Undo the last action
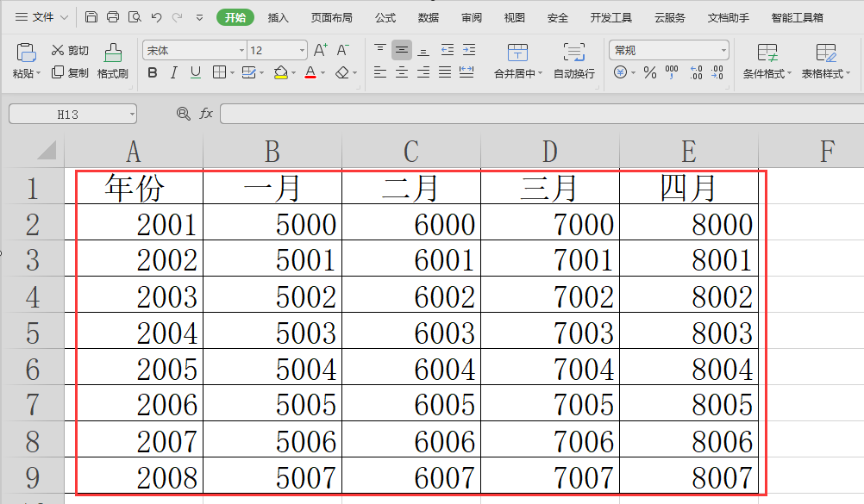864x504 pixels. 156,17
